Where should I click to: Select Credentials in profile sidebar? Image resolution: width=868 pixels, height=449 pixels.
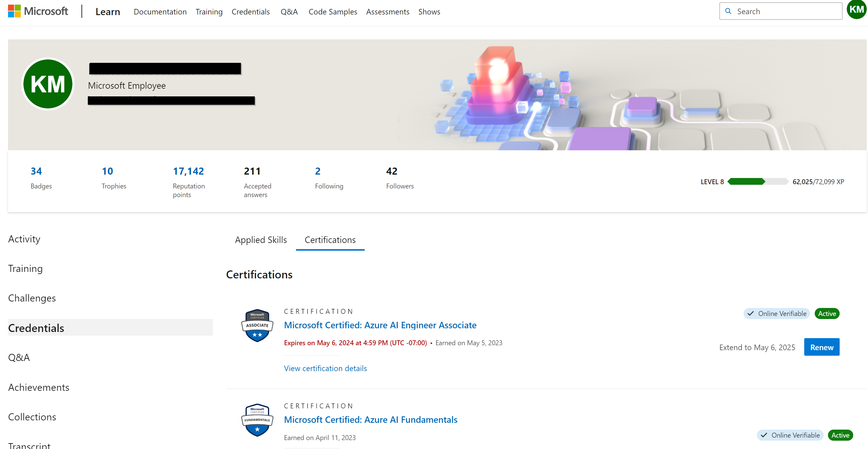click(110, 327)
